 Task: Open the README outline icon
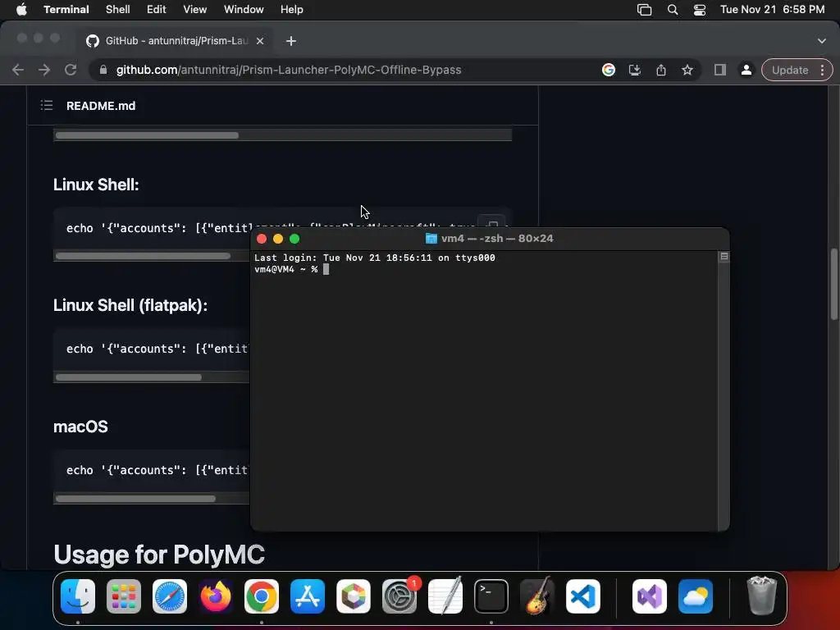(47, 106)
